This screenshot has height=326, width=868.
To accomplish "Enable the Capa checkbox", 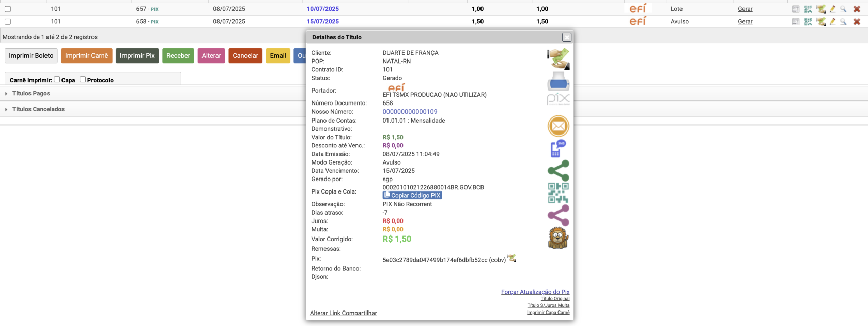I will pyautogui.click(x=57, y=80).
